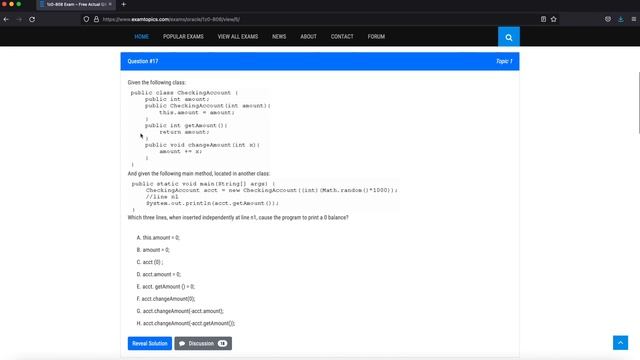Open the NEWS navigation item

pos(279,37)
